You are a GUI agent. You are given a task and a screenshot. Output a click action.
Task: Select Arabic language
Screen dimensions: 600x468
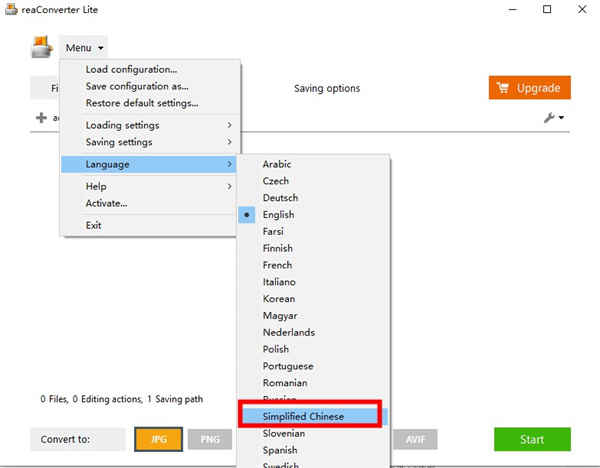click(313, 164)
